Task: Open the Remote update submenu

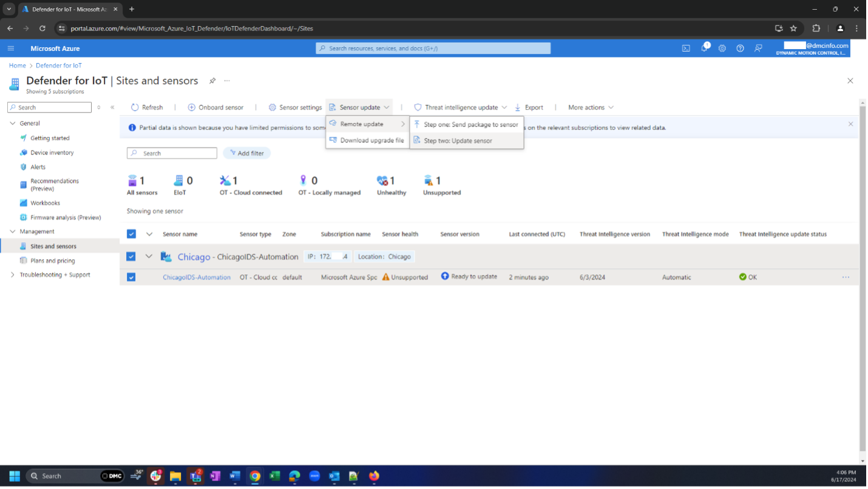Action: pyautogui.click(x=367, y=124)
